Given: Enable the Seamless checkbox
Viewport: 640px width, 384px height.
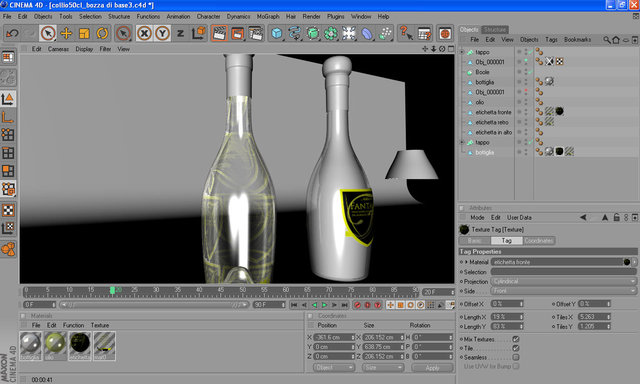Looking at the screenshot, I should [516, 357].
